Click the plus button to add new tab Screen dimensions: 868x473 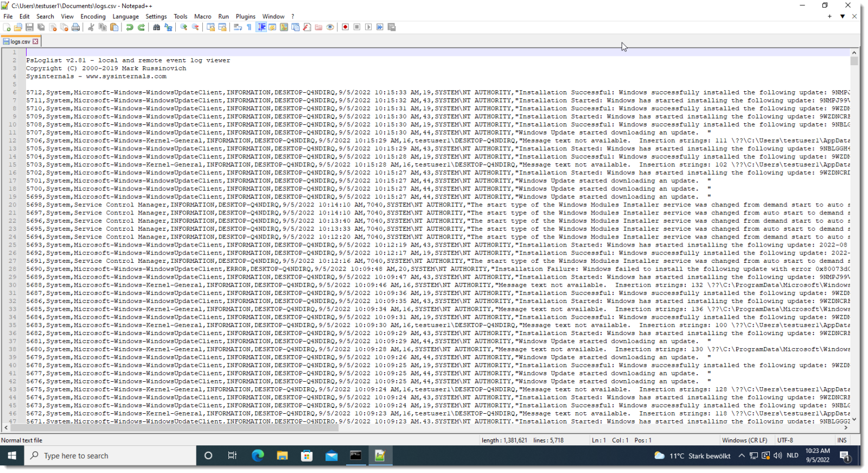coord(829,16)
